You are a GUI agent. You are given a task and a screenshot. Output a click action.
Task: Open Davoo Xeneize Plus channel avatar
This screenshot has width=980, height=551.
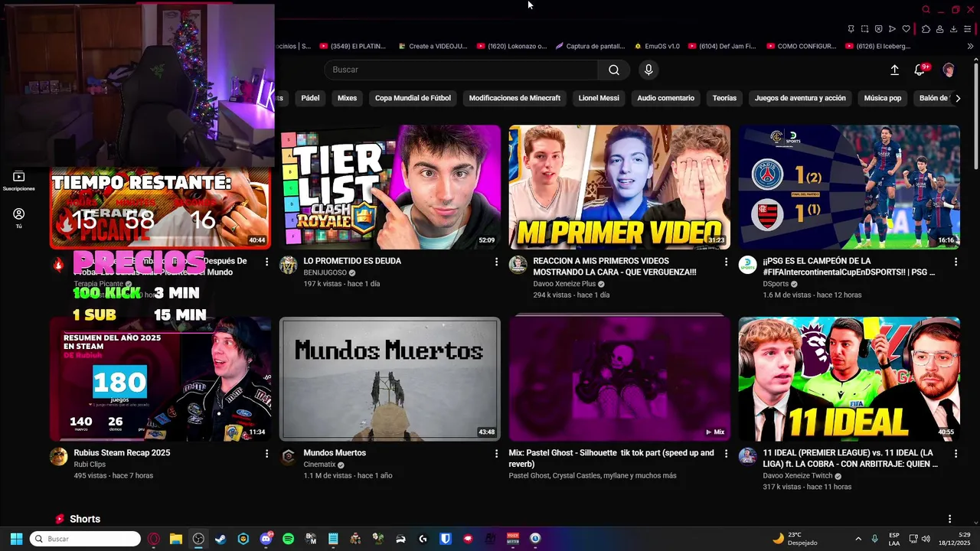click(x=518, y=265)
